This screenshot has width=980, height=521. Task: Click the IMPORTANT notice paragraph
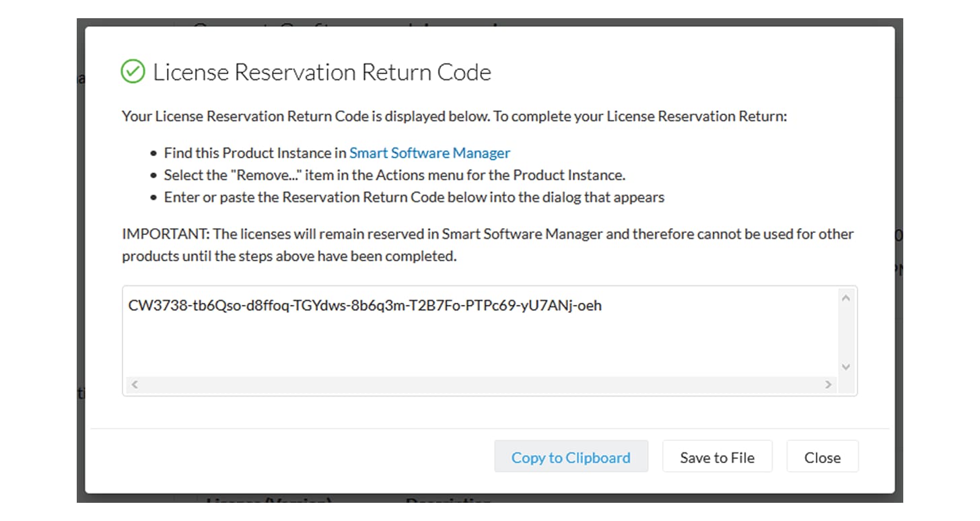(x=488, y=245)
